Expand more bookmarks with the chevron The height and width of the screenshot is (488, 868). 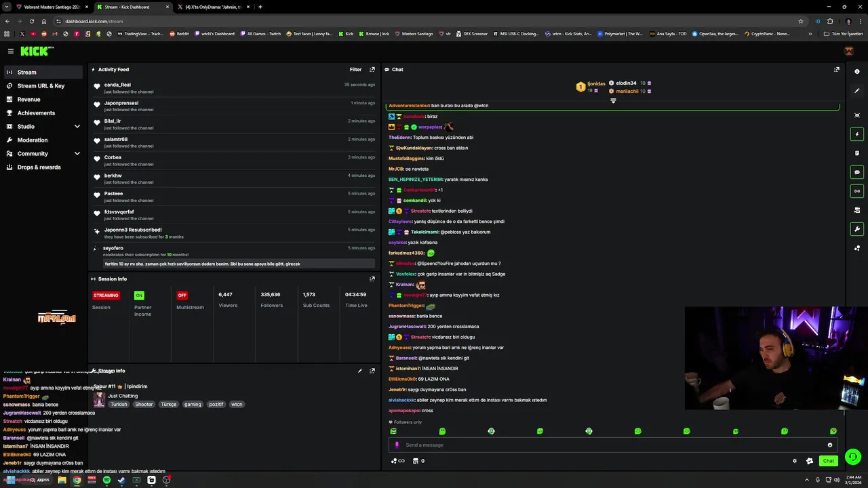(810, 33)
